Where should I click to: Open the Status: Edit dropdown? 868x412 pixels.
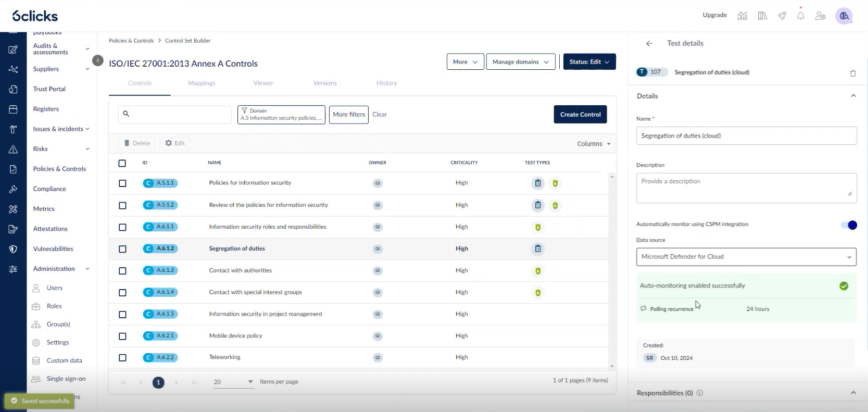tap(589, 62)
